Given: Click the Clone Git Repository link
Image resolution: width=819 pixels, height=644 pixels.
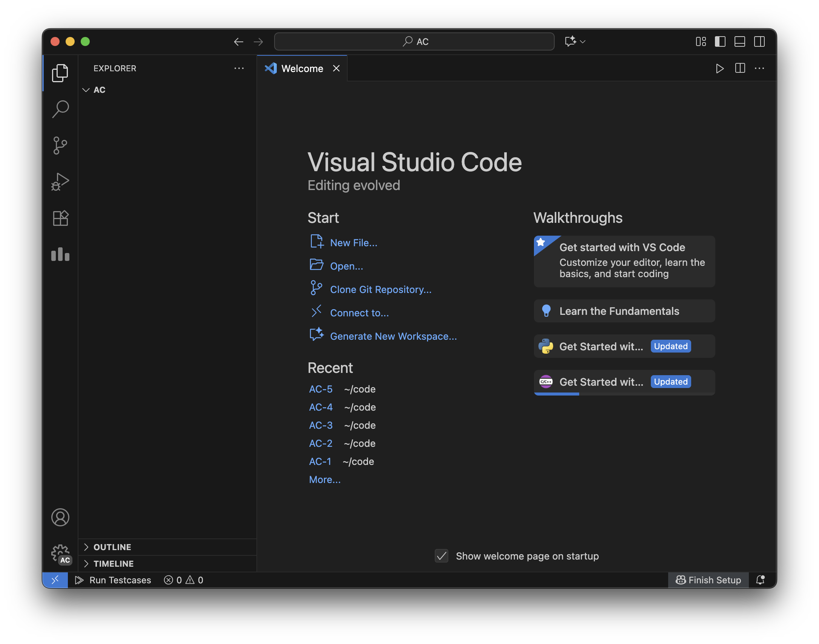Looking at the screenshot, I should (380, 290).
